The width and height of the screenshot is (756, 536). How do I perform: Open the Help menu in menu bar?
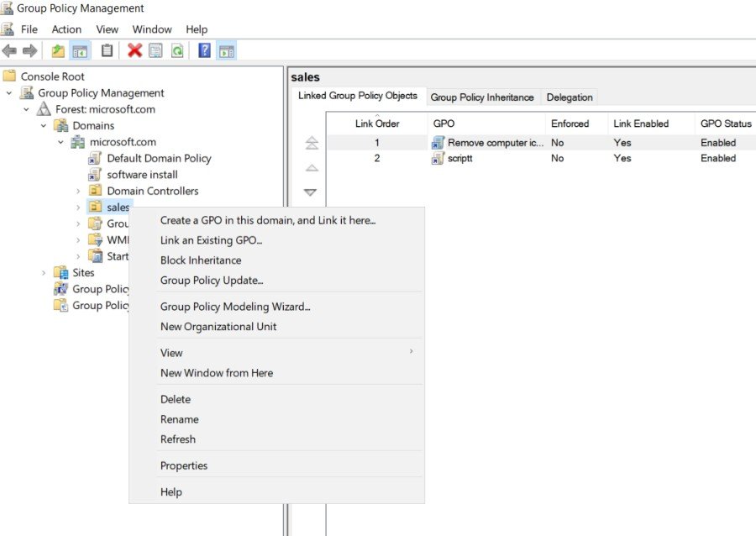click(197, 29)
